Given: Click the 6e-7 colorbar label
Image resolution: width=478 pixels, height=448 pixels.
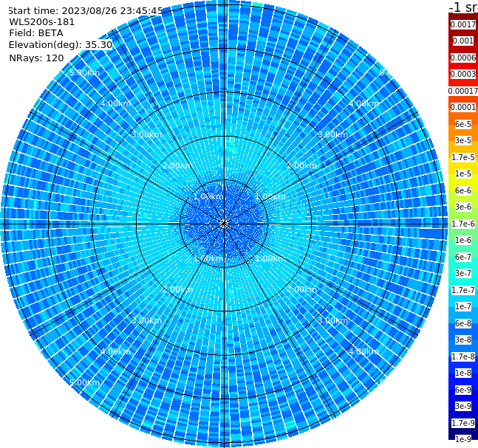Looking at the screenshot, I should (x=463, y=257).
